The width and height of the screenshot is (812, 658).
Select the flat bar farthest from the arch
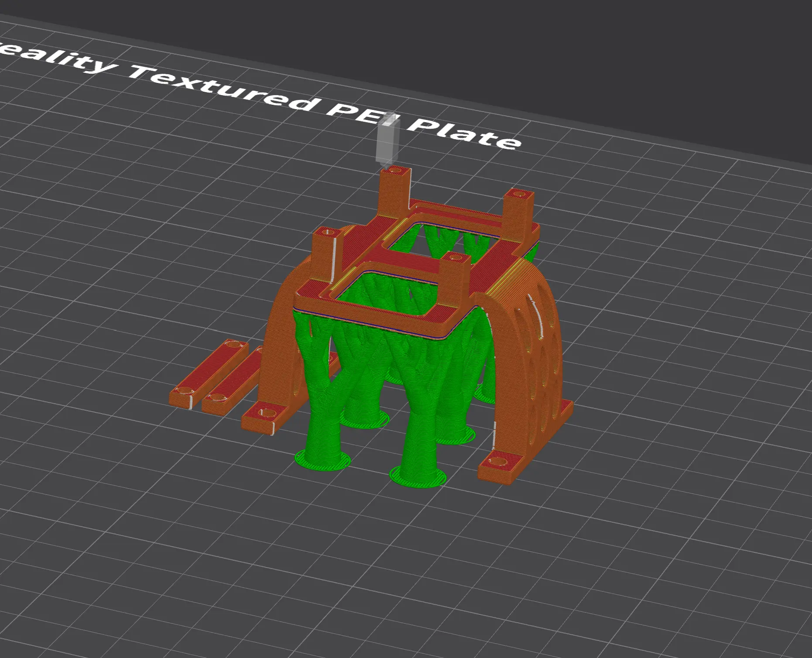tap(208, 374)
